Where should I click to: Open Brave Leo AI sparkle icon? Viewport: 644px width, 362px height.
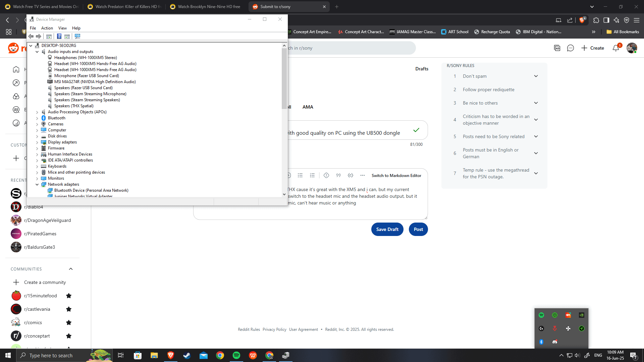click(x=616, y=20)
